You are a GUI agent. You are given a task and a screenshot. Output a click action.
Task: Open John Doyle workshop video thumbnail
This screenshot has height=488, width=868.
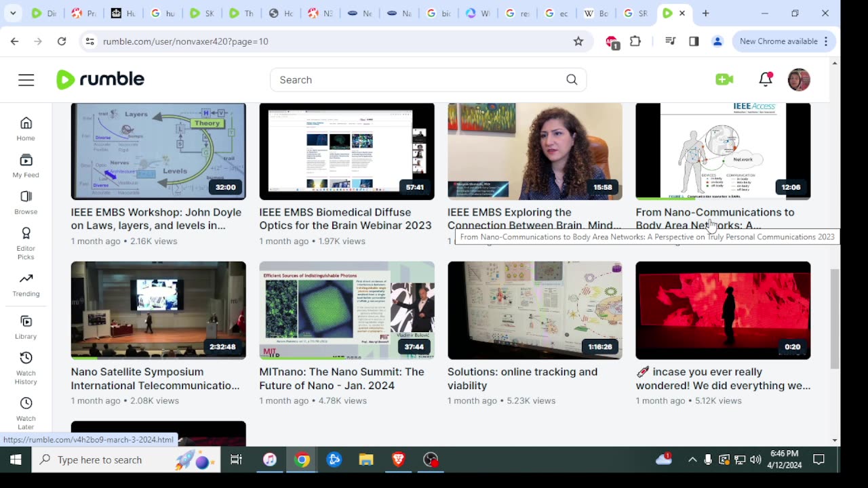[x=158, y=151]
